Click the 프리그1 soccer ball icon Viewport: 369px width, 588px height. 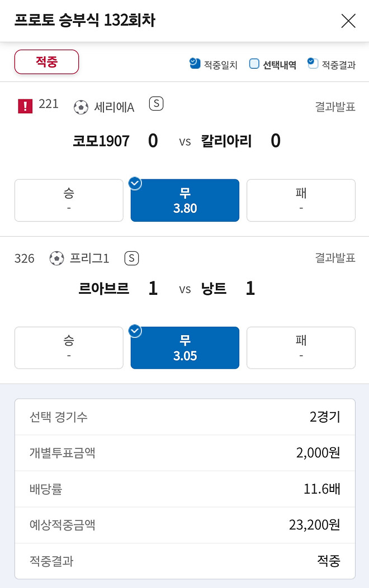coord(58,259)
